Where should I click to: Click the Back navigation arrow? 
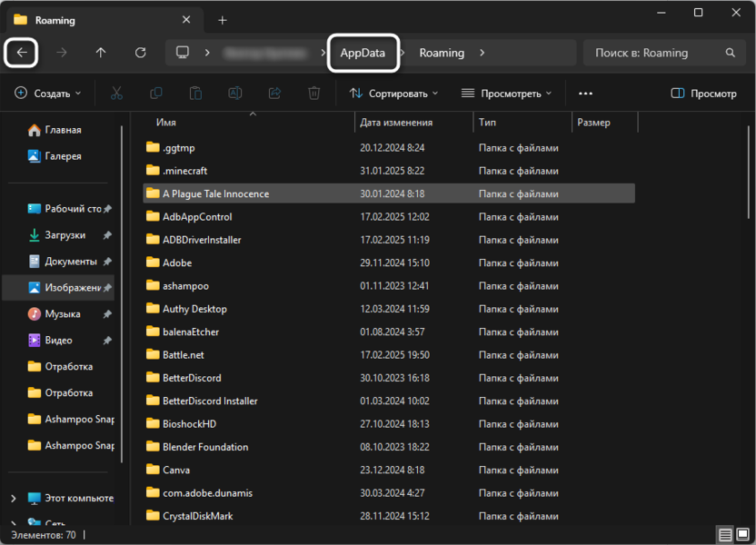click(22, 53)
